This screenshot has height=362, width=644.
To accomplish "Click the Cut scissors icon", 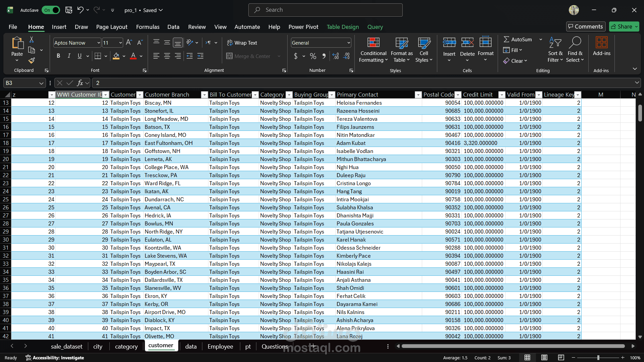I will click(x=32, y=40).
